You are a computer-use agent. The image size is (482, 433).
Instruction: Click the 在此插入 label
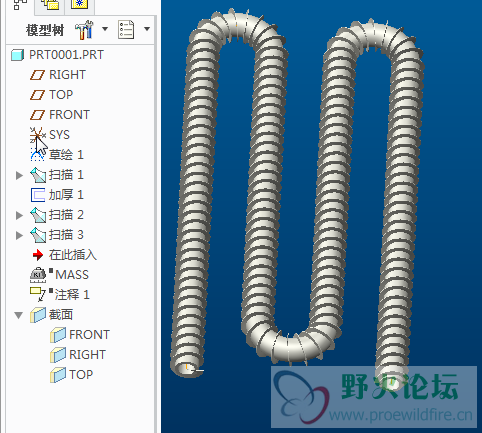(73, 255)
